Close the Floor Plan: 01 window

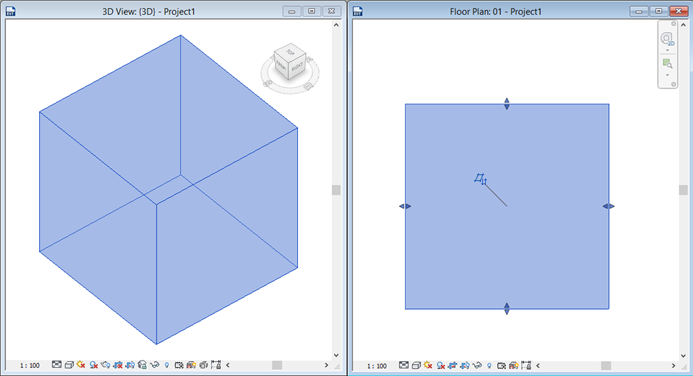tap(679, 11)
